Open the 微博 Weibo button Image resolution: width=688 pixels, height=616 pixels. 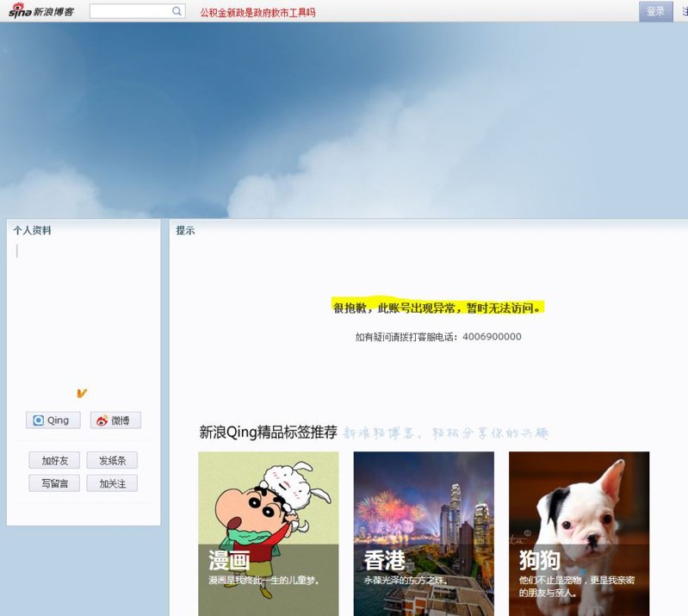tap(115, 420)
